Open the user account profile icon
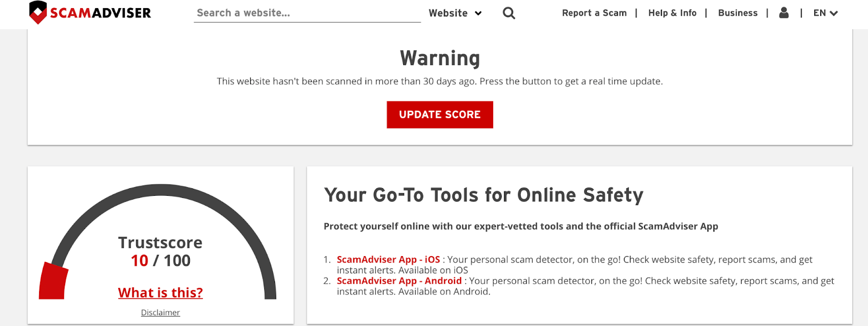Screen dimensions: 868x326 (783, 13)
